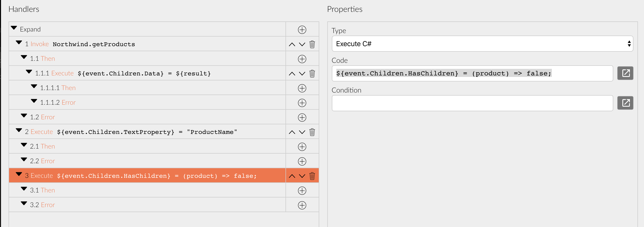Viewport: 644px width, 227px height.
Task: Add a handler under 1.1.1.2 Error
Action: 302,103
